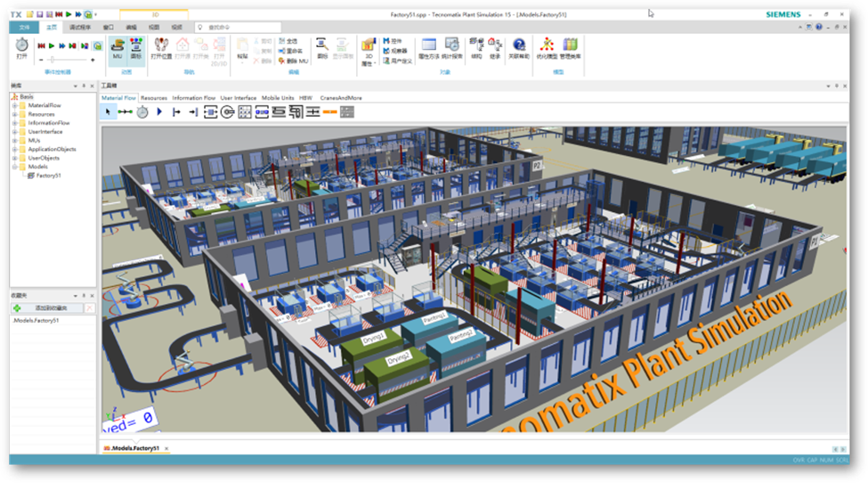Click the simulation speed slider handle
Viewport: 868px width, 483px height.
tap(52, 60)
